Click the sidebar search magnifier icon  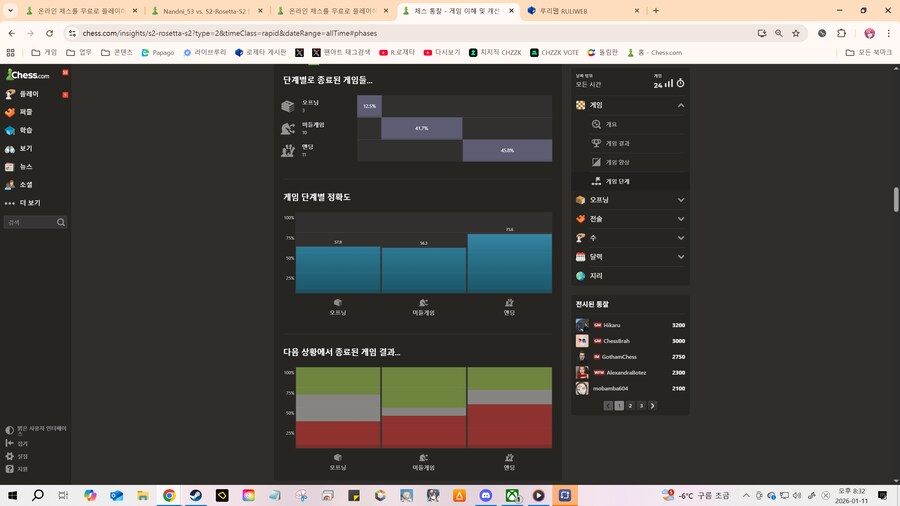point(61,222)
